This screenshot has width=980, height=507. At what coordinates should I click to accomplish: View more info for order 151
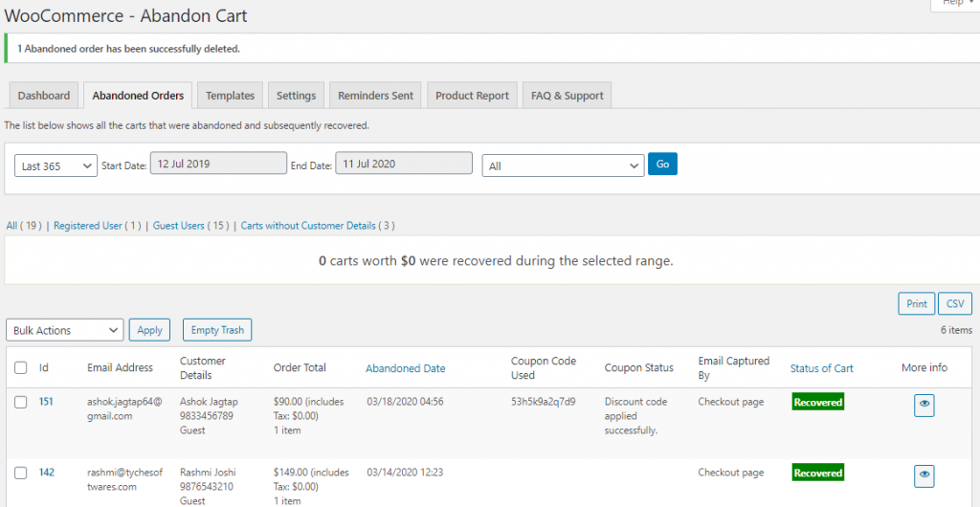coord(924,406)
